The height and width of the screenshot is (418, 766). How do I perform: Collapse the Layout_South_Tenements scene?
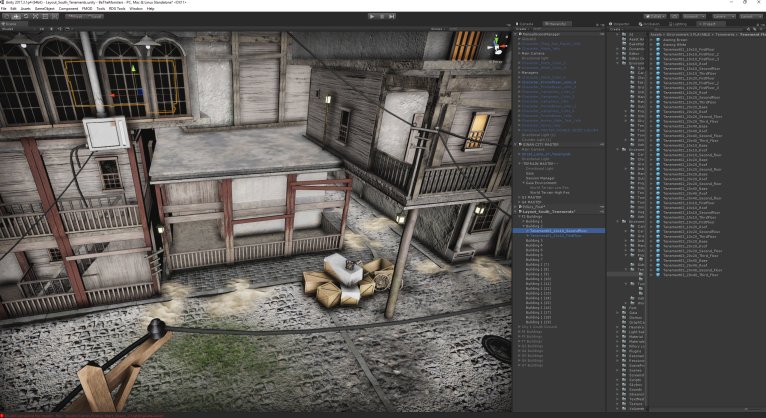(517, 211)
